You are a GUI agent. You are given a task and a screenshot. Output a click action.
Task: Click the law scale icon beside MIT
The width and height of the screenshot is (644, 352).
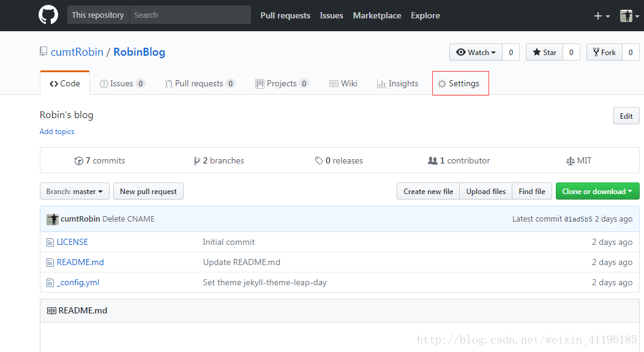point(570,161)
